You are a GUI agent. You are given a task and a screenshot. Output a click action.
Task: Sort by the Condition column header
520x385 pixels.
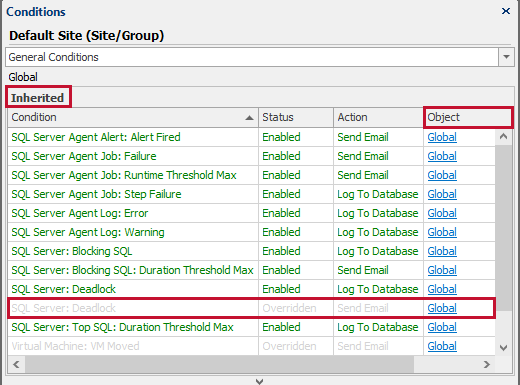pos(133,117)
